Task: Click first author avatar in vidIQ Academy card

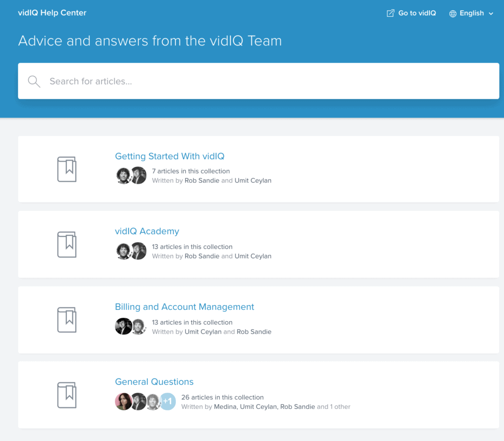Action: click(x=123, y=251)
